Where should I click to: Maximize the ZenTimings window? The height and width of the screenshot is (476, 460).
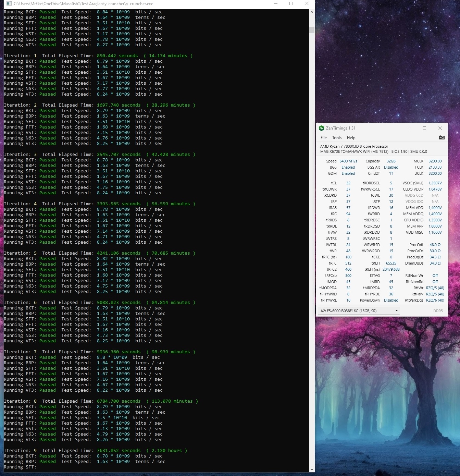click(x=424, y=128)
